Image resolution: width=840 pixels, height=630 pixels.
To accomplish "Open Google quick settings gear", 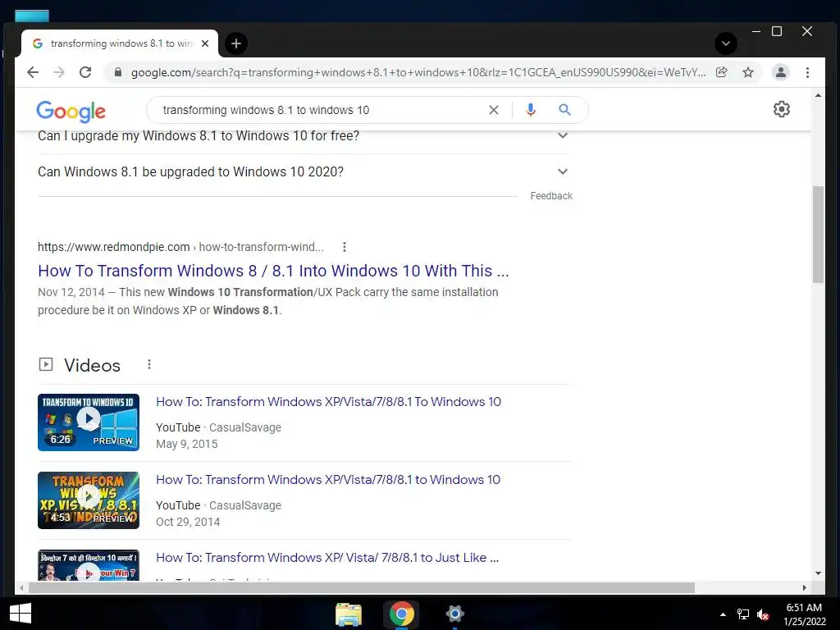I will (x=781, y=109).
